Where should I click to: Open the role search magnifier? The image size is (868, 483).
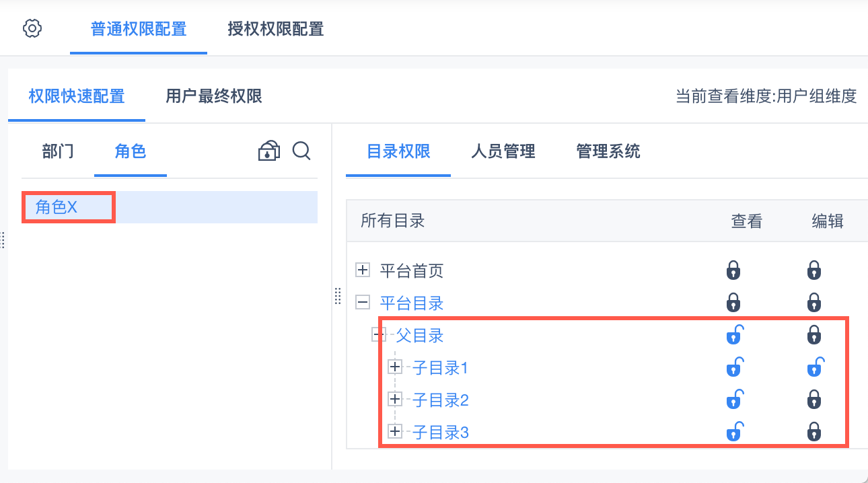click(x=301, y=151)
